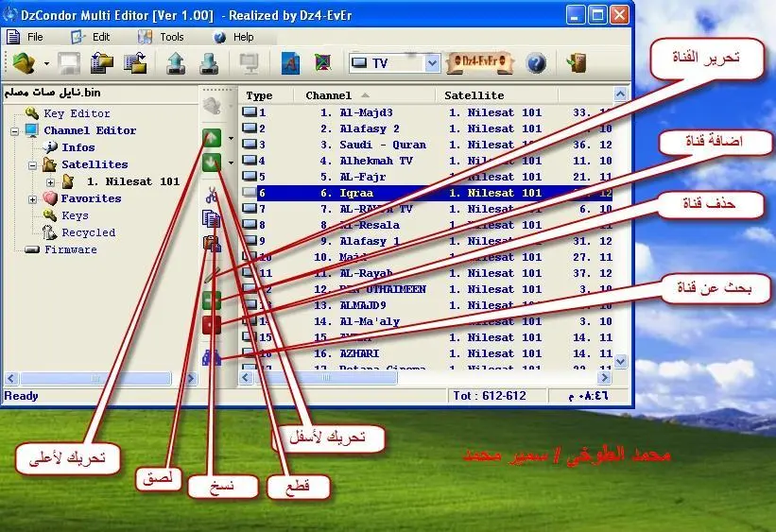This screenshot has width=776, height=532.
Task: Select the highlighted Iqraa channel row
Action: click(x=426, y=193)
